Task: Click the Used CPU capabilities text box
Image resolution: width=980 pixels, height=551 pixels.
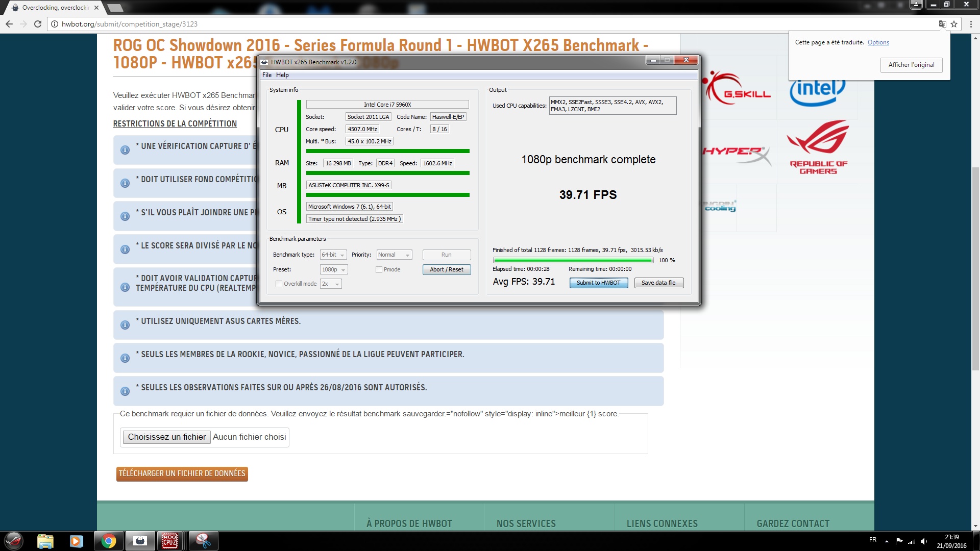Action: [x=612, y=106]
